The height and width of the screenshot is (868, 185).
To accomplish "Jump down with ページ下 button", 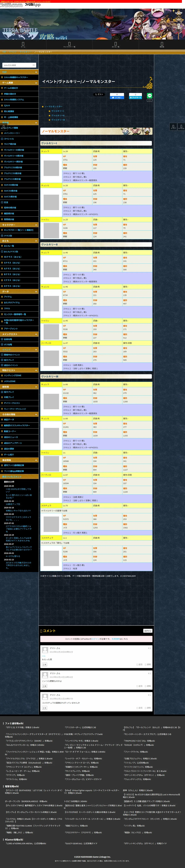I will click(x=181, y=126).
